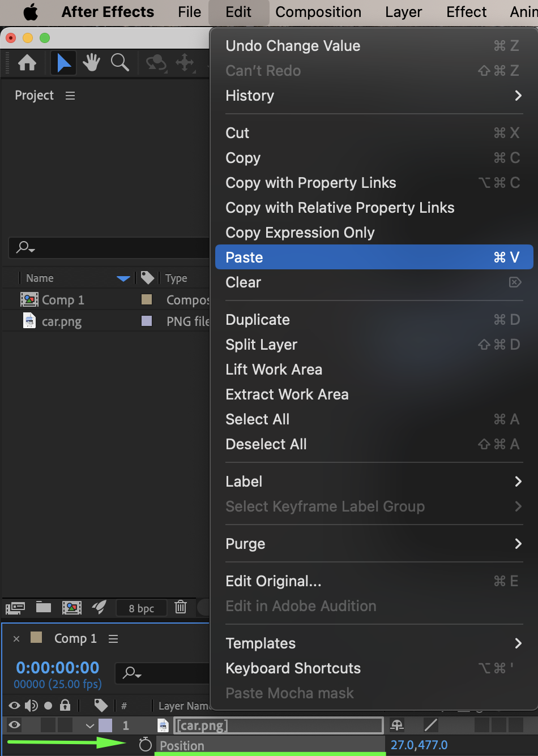Select the Zoom magnifier tool
This screenshot has width=538, height=756.
pyautogui.click(x=120, y=63)
